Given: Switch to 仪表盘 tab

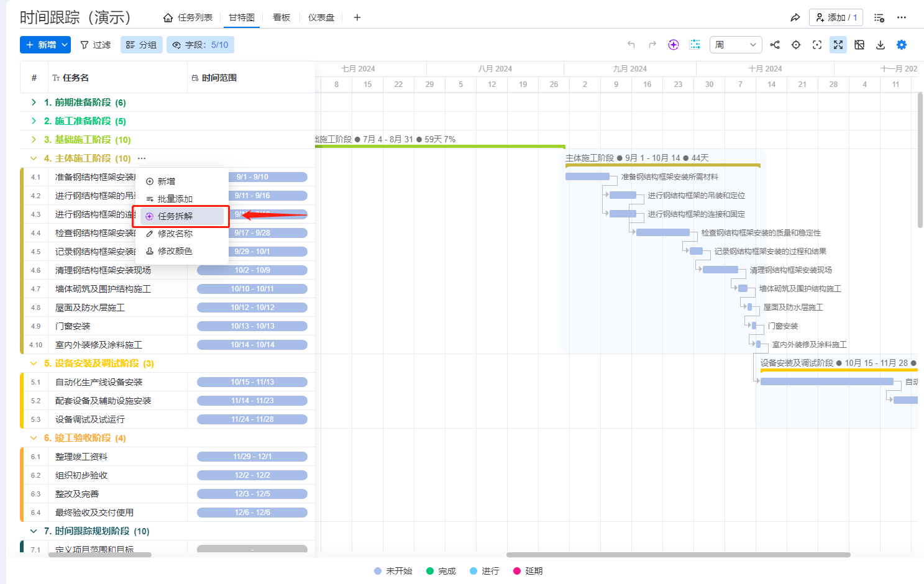Looking at the screenshot, I should pos(321,17).
